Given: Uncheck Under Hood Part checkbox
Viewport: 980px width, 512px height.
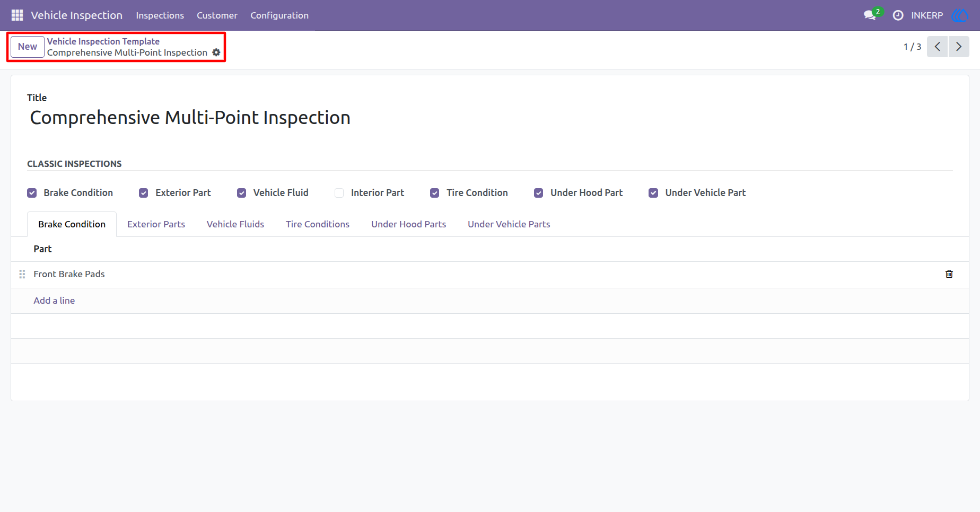Looking at the screenshot, I should 538,193.
